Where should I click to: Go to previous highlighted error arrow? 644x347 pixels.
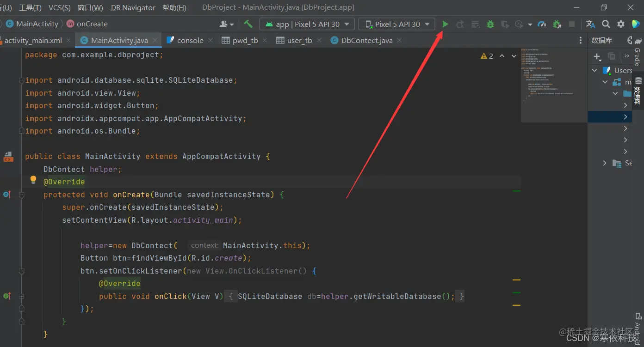click(x=502, y=56)
